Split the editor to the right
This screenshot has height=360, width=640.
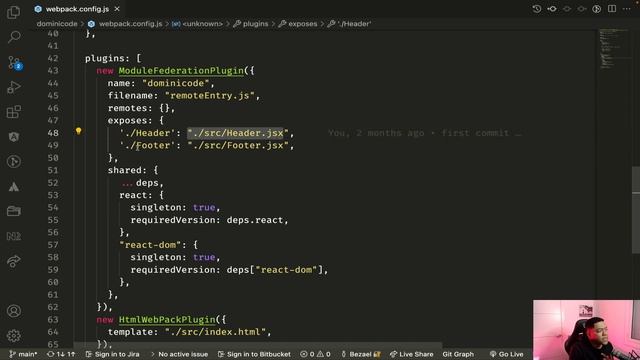point(612,9)
